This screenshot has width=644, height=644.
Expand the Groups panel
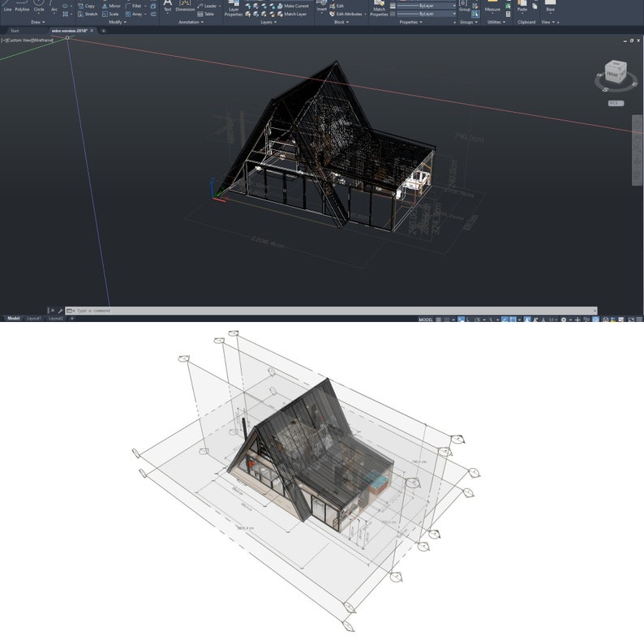pyautogui.click(x=468, y=22)
